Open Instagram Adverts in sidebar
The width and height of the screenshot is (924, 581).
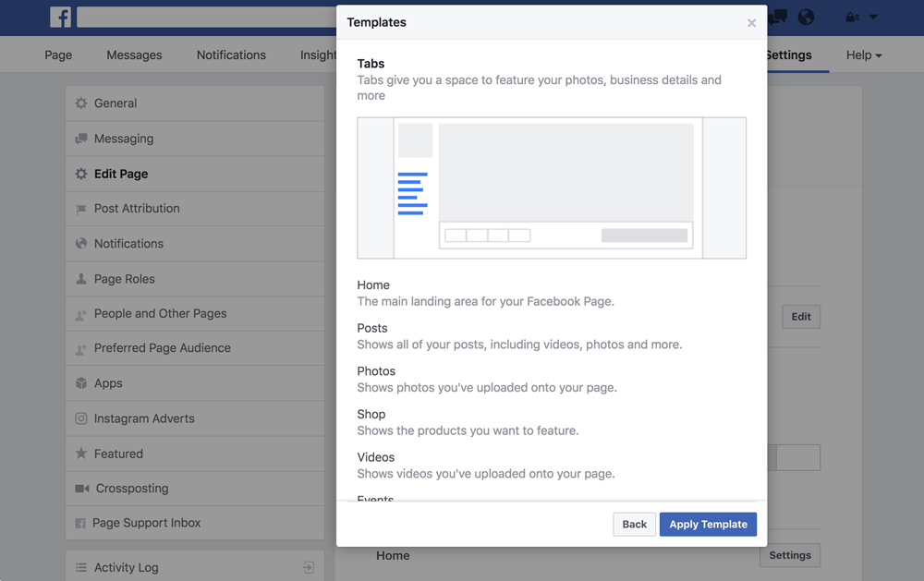tap(195, 418)
